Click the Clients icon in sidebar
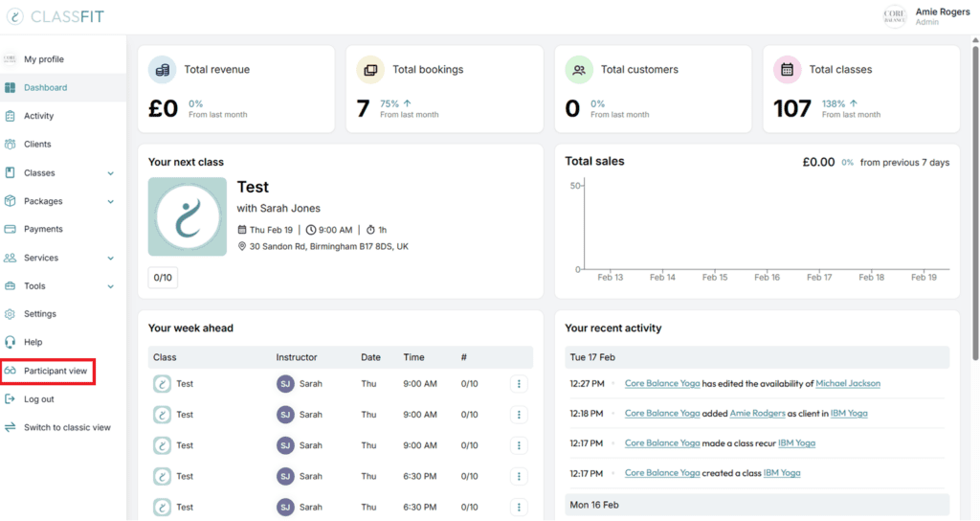 coord(11,145)
